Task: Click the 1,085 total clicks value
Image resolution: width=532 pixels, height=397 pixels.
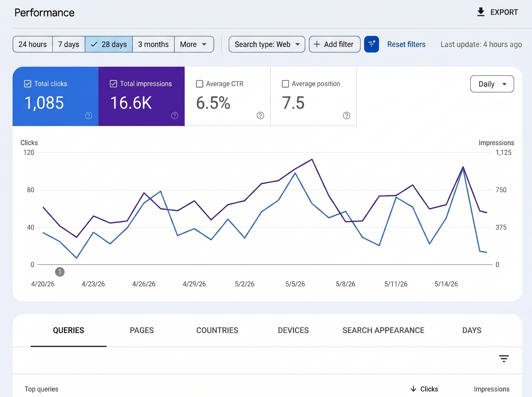Action: point(44,103)
